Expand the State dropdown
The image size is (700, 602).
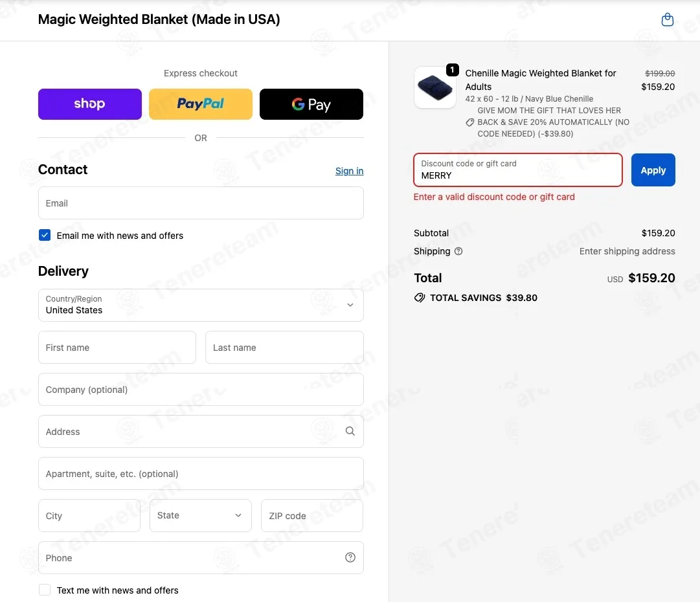pos(201,515)
